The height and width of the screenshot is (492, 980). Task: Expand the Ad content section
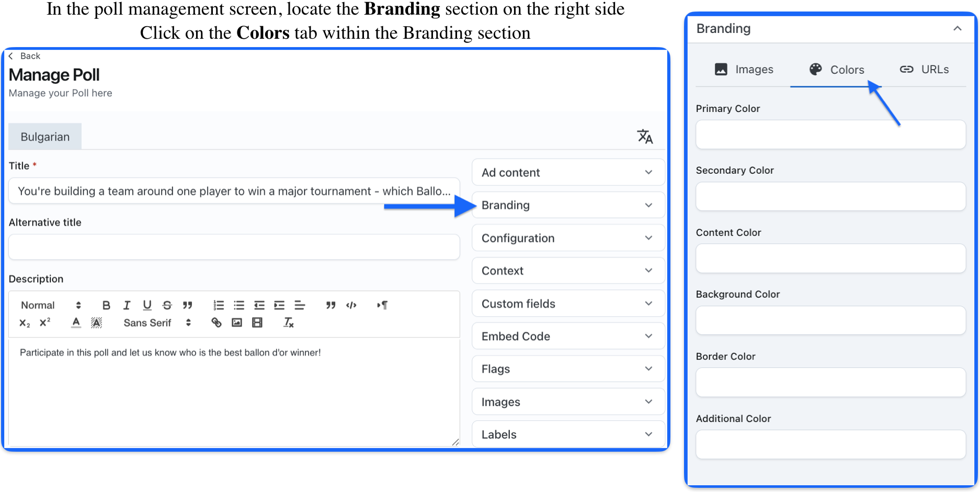click(568, 172)
